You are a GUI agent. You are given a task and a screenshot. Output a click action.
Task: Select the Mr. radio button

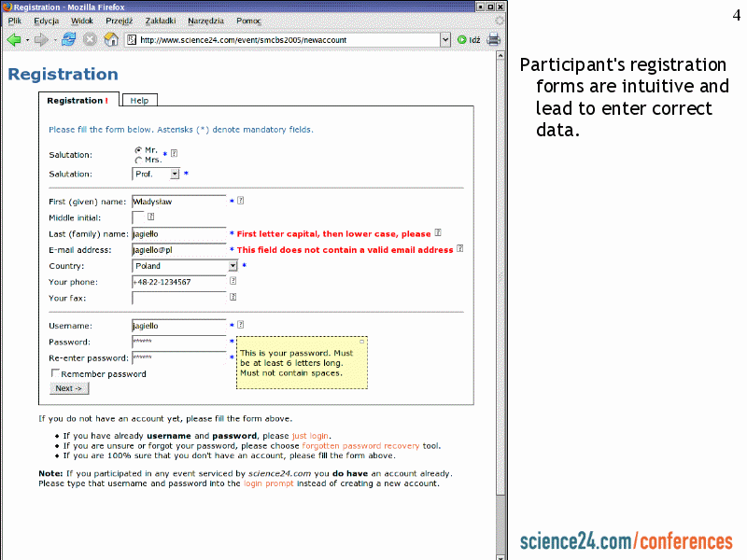139,149
